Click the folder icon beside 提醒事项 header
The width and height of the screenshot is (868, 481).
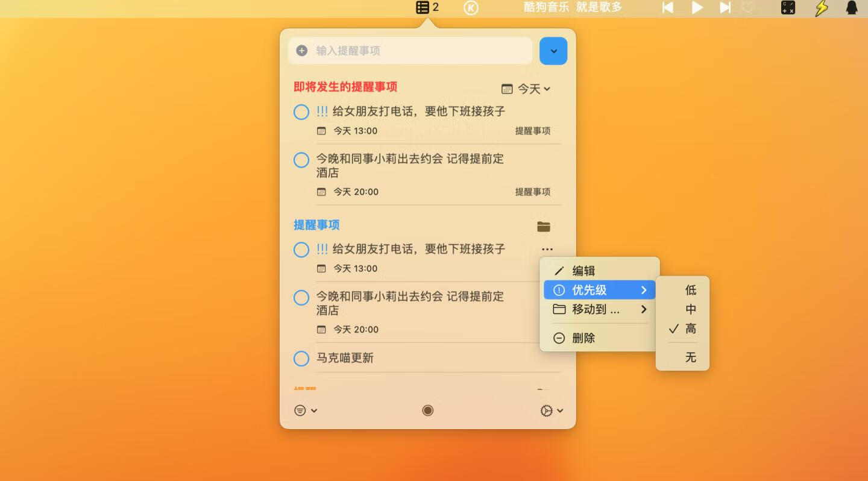coord(543,227)
